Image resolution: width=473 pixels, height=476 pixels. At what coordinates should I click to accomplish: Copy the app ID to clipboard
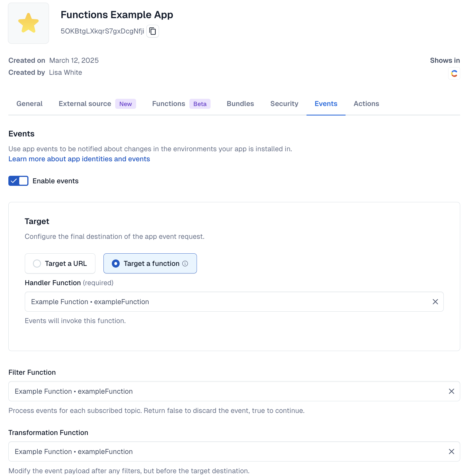[x=153, y=31]
